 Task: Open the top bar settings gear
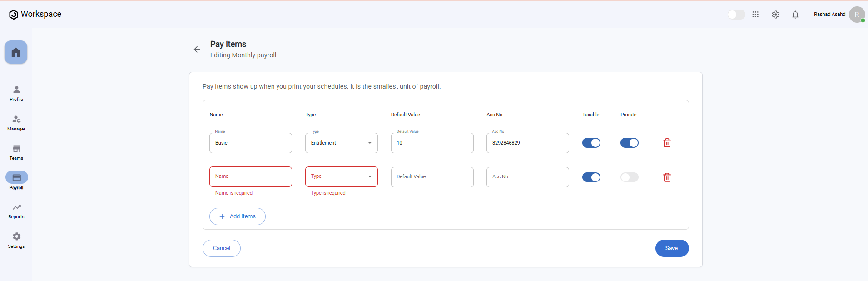[x=775, y=15]
